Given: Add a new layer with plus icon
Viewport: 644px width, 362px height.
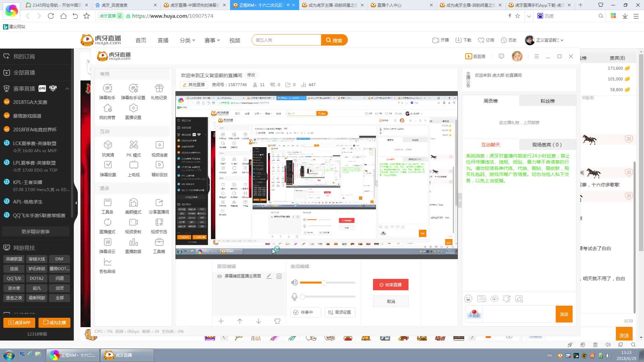Looking at the screenshot, I should pyautogui.click(x=221, y=321).
